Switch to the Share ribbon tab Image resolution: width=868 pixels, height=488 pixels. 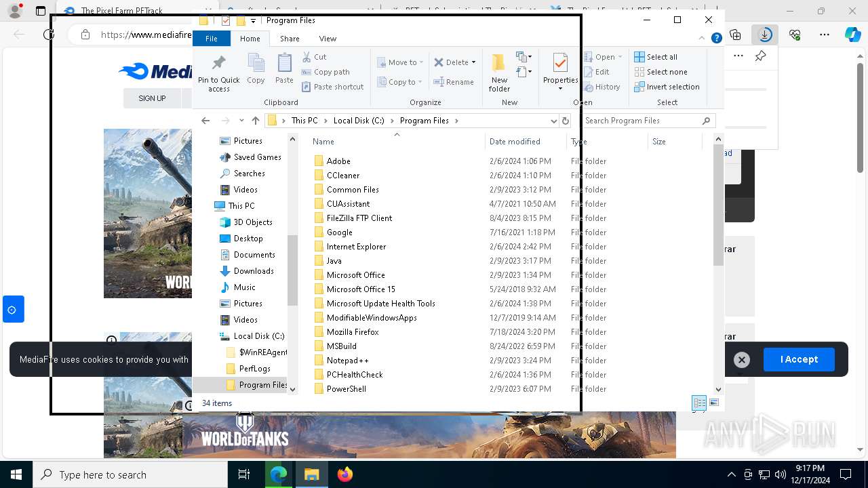click(x=290, y=39)
